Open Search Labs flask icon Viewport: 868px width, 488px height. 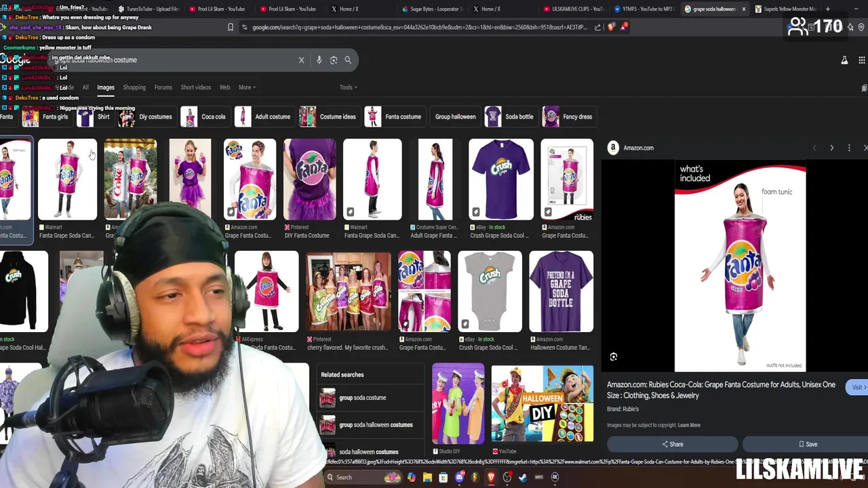pyautogui.click(x=844, y=60)
